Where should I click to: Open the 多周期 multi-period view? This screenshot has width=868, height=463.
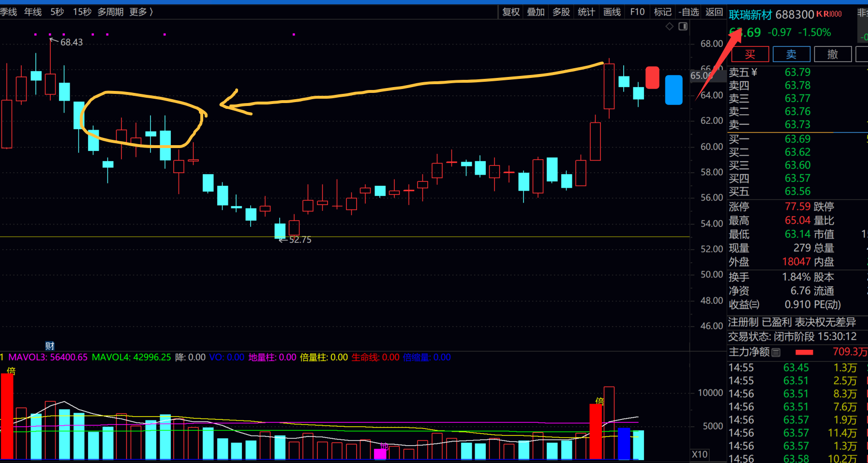point(110,12)
